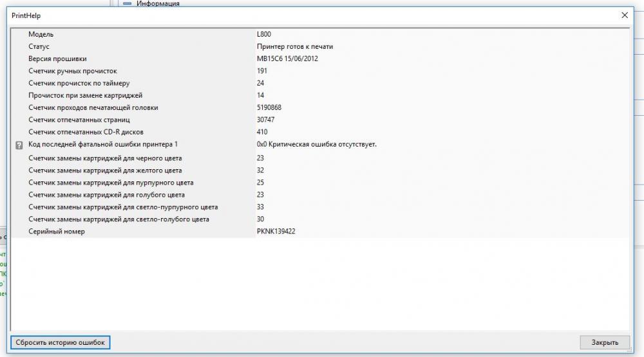Click firmware value MB15C6 15/06/2012
Image resolution: width=644 pixels, height=357 pixels.
pyautogui.click(x=287, y=59)
